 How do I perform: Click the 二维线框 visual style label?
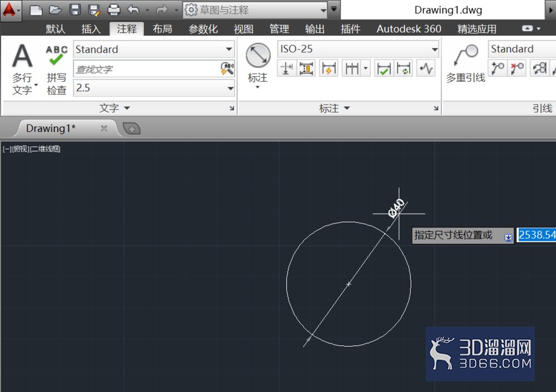45,149
